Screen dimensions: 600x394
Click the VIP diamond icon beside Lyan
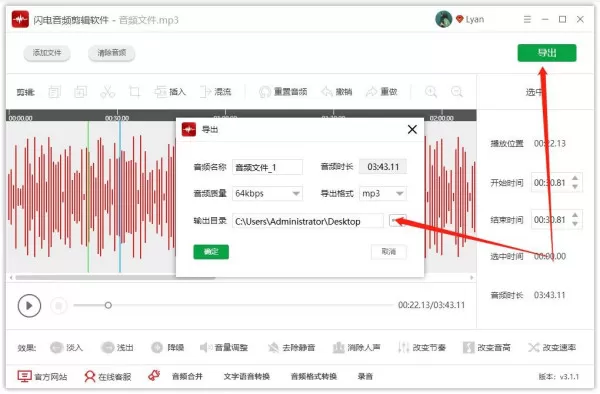460,19
